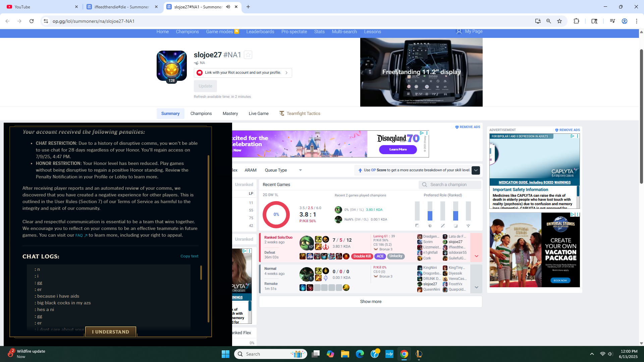Open Chrome media controls icon
Viewport: 644px width, 362px height.
pos(612,21)
